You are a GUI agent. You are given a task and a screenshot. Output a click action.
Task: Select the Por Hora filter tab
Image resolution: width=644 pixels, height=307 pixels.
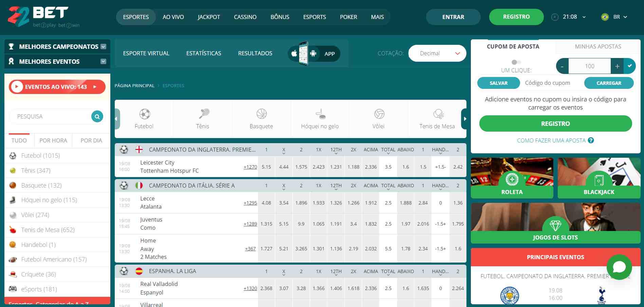(53, 140)
